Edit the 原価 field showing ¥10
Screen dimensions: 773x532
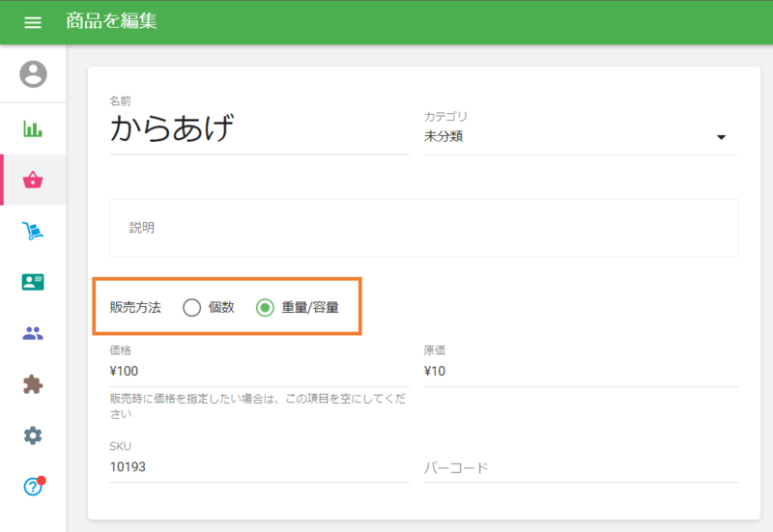(580, 371)
